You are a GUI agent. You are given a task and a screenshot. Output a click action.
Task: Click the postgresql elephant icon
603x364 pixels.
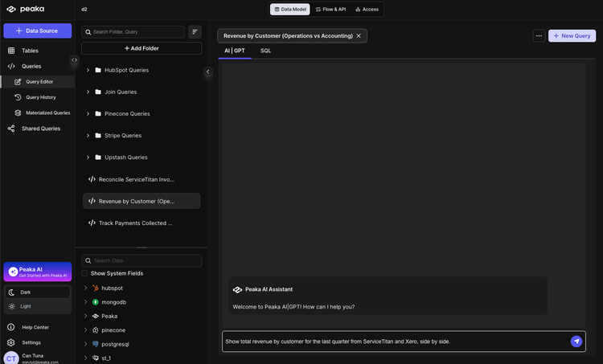pyautogui.click(x=96, y=344)
